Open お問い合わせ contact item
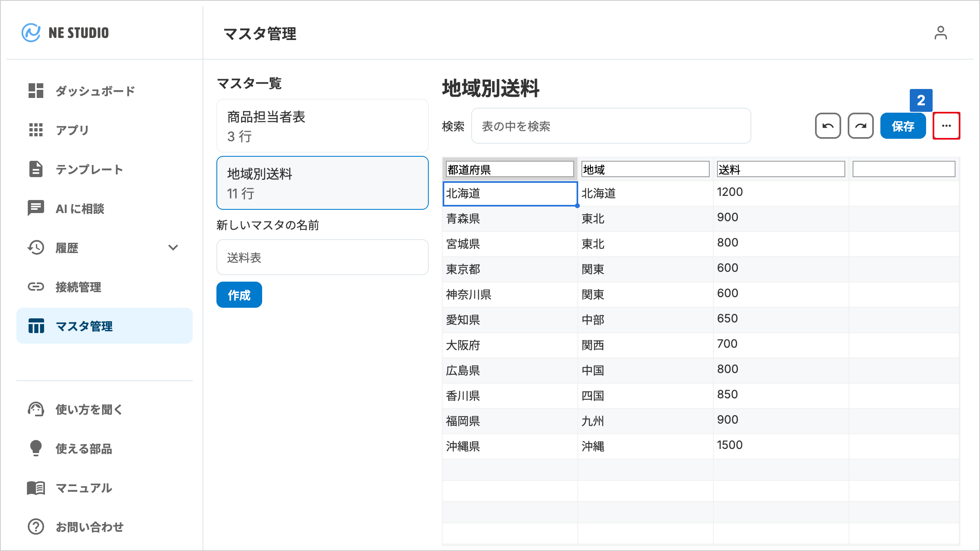This screenshot has height=551, width=980. [104, 527]
